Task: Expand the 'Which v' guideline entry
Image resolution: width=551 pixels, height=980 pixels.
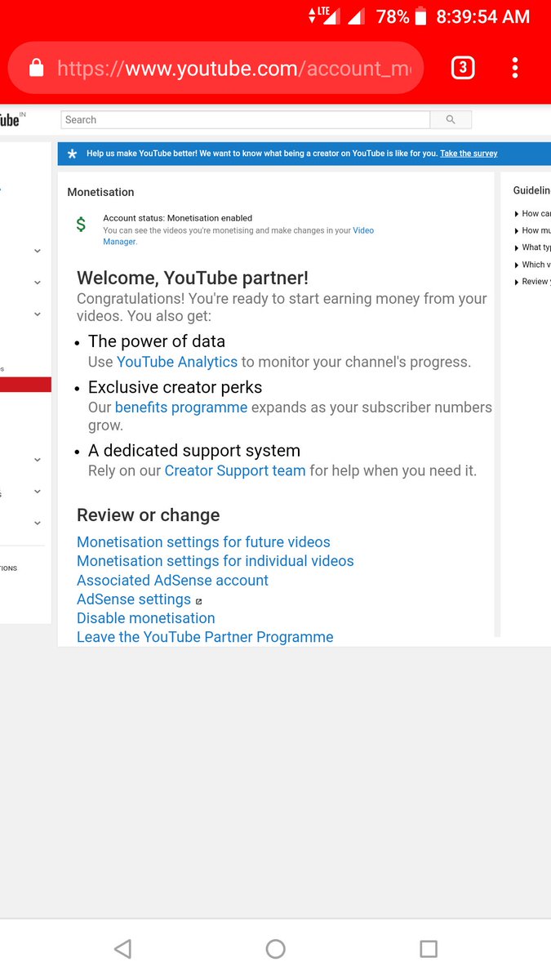Action: click(x=532, y=265)
